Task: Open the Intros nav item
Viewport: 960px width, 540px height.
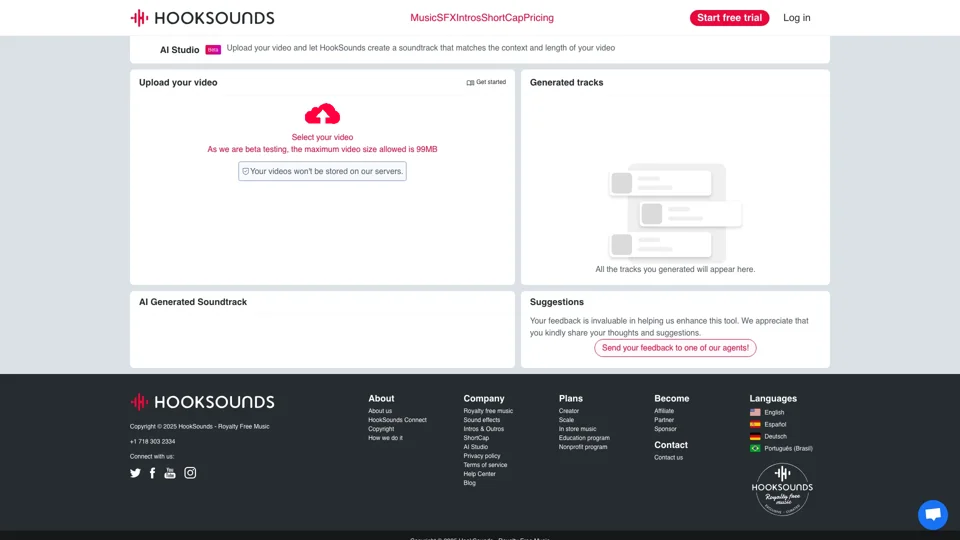Action: click(468, 18)
